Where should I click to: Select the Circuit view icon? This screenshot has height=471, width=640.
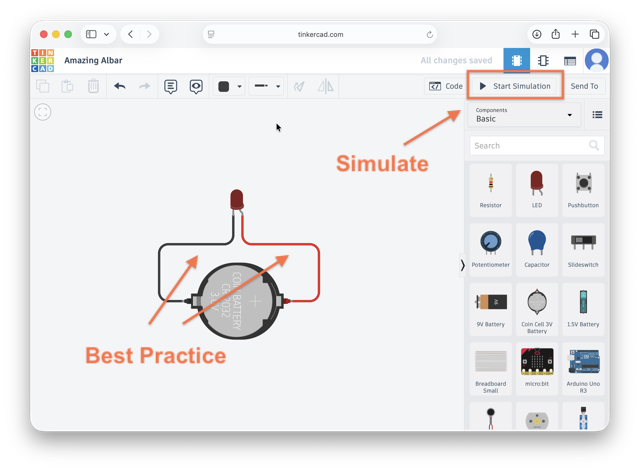click(x=516, y=60)
